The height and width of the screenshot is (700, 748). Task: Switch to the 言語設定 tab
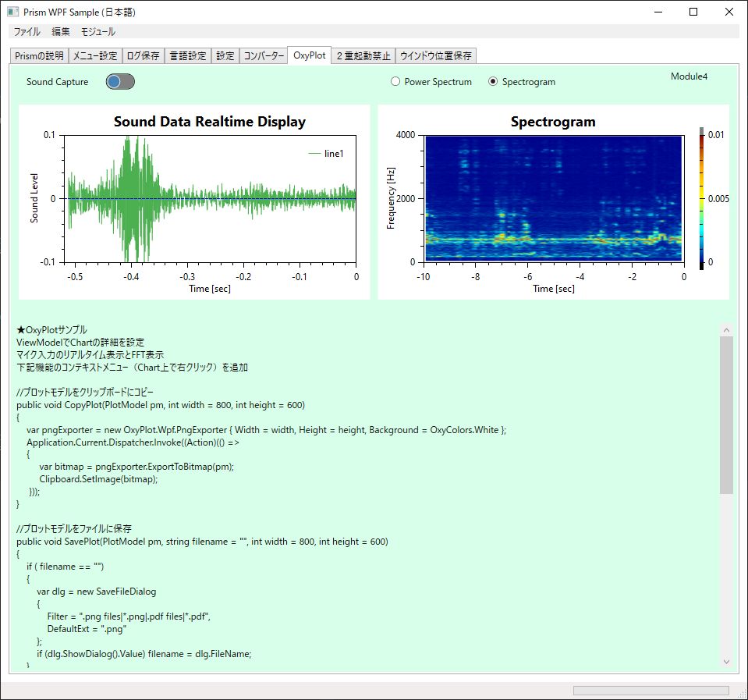188,56
